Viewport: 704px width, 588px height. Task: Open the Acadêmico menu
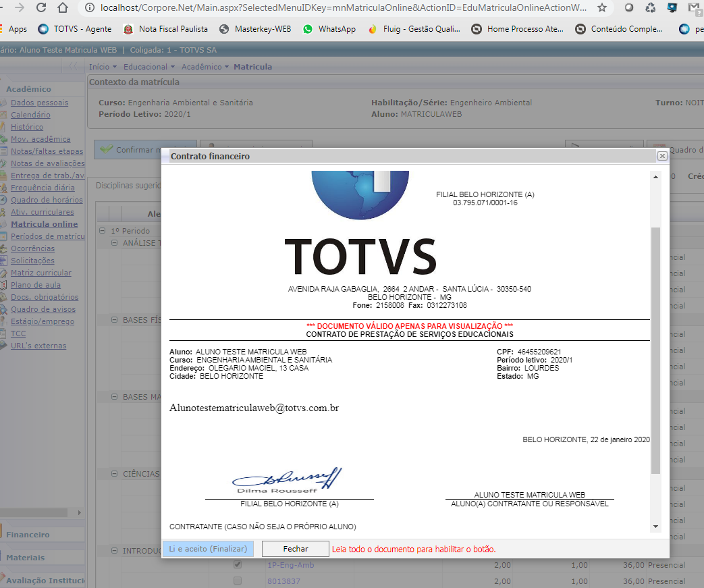click(205, 66)
